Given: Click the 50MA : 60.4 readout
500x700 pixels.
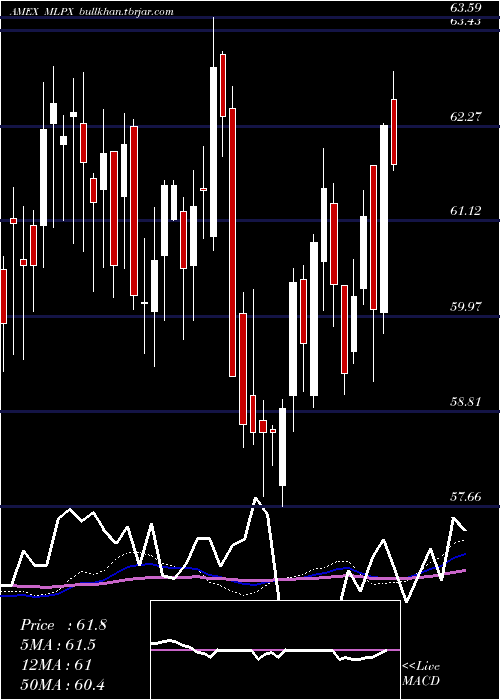Looking at the screenshot, I should point(63,684).
